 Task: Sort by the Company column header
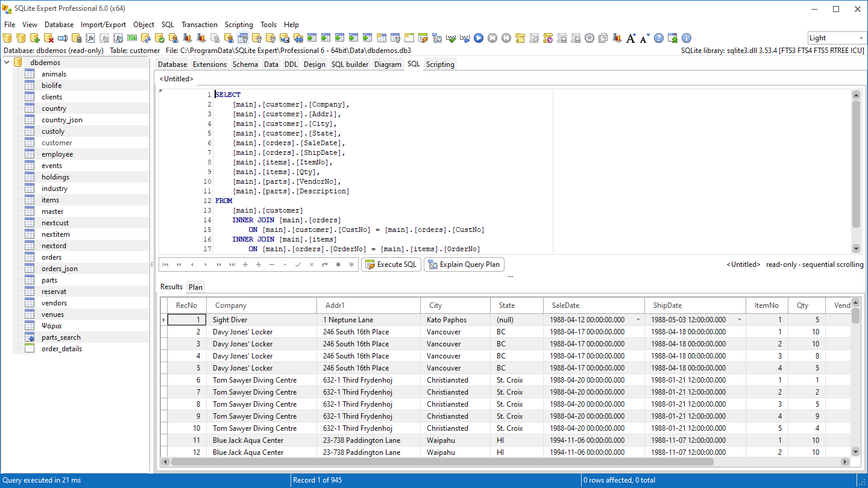tap(261, 305)
